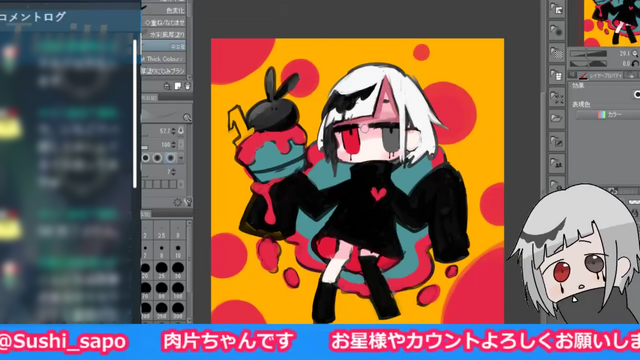640x360 pixels.
Task: Click the magnifier icon on the brush stroke preview
Action: tap(187, 118)
